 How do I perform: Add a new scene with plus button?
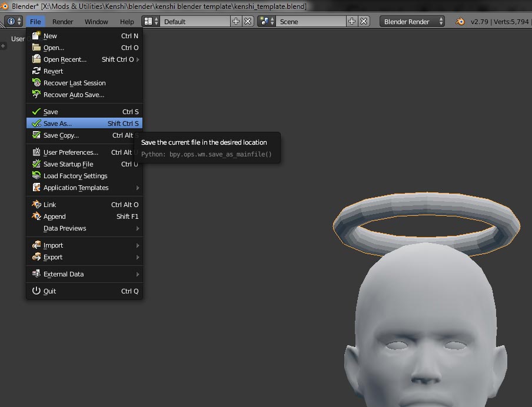coord(352,21)
